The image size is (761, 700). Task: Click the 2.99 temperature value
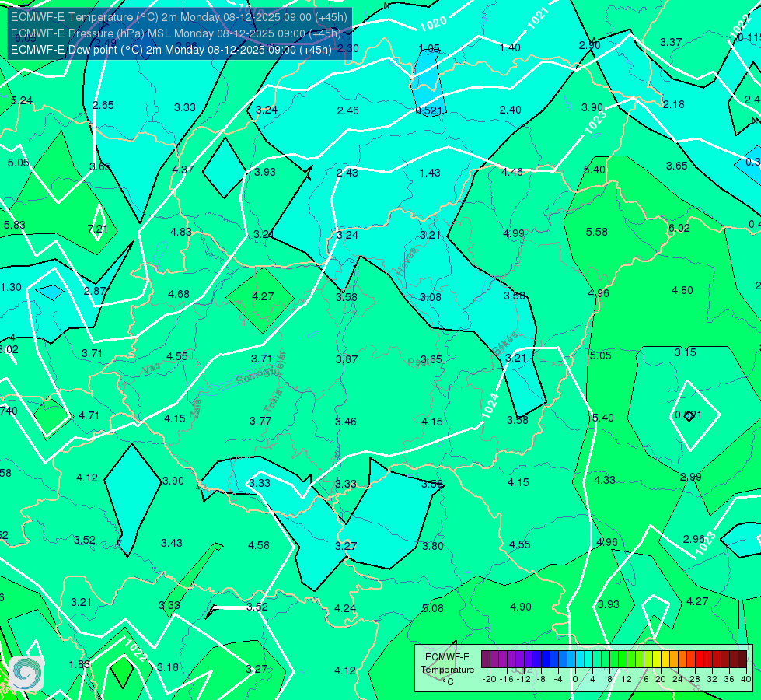pos(690,477)
